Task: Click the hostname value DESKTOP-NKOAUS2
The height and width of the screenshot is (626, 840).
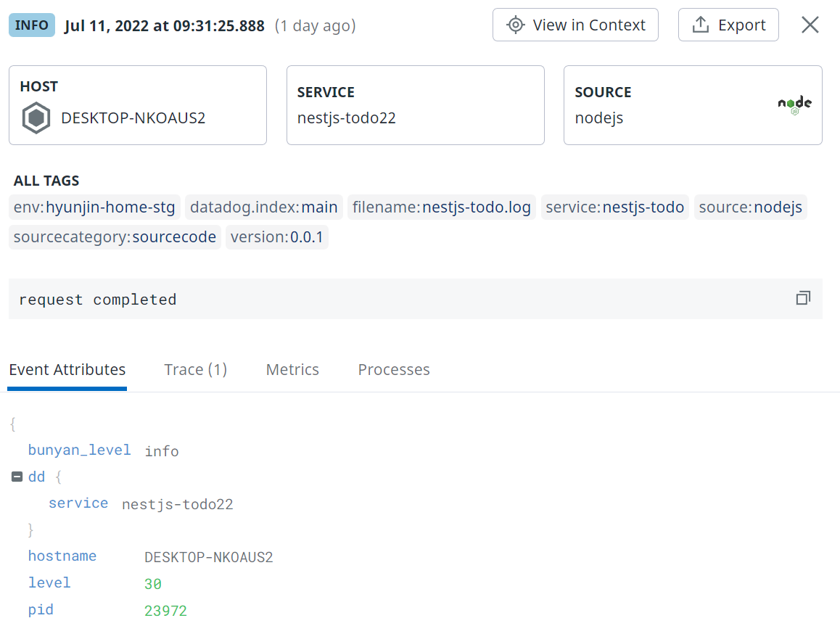Action: point(208,558)
